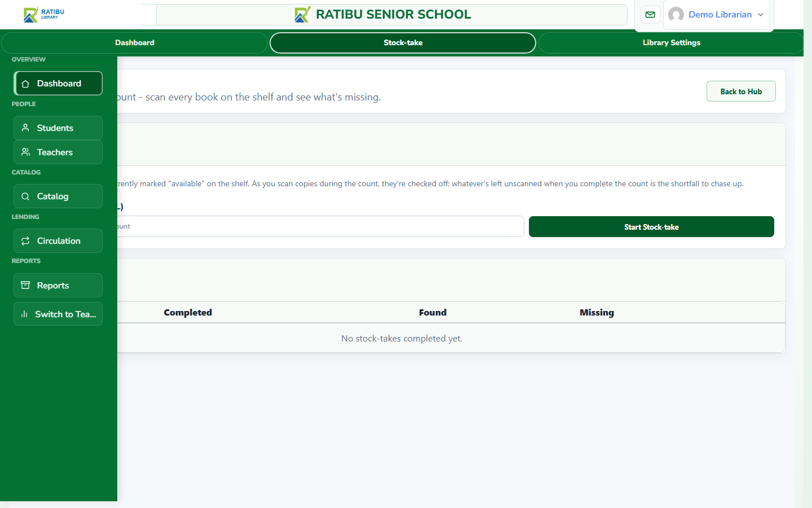Image resolution: width=812 pixels, height=508 pixels.
Task: Click the stock-take name input field
Action: coord(320,226)
